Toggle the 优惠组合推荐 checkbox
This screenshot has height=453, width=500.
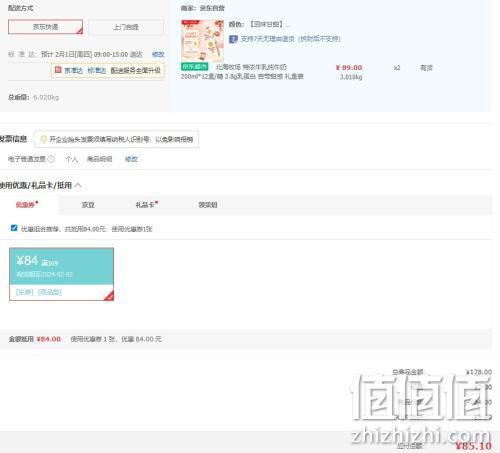coord(14,228)
